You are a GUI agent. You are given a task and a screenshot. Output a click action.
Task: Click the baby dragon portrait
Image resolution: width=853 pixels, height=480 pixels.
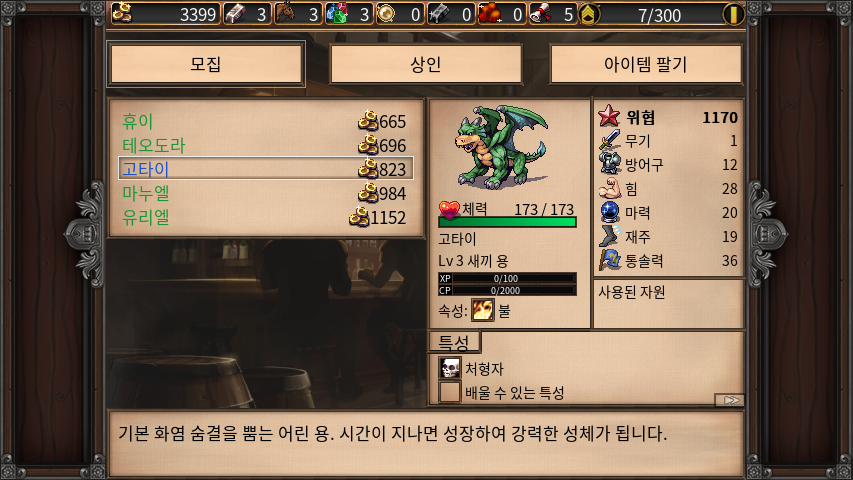tap(501, 147)
